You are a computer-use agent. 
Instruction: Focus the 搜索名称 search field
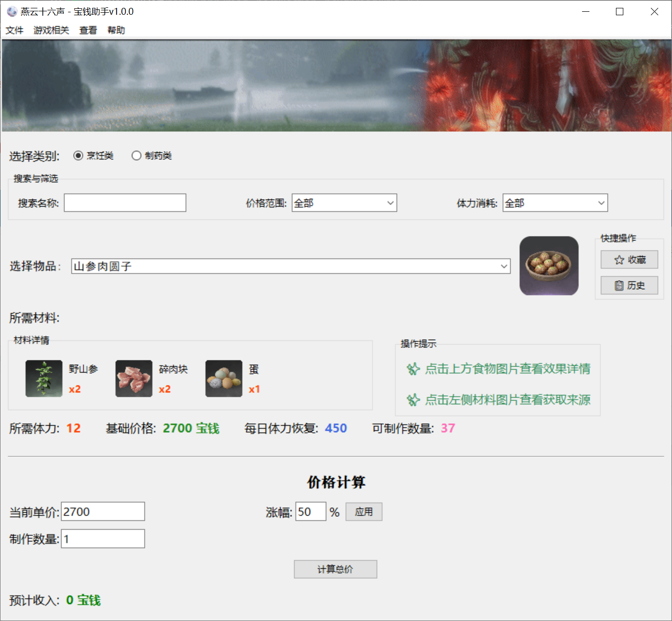pyautogui.click(x=125, y=203)
